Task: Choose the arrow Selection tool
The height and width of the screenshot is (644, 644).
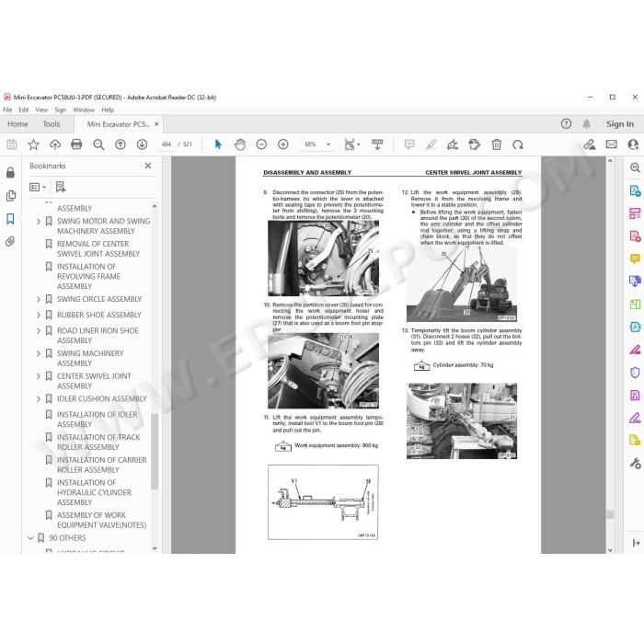Action: click(x=218, y=144)
